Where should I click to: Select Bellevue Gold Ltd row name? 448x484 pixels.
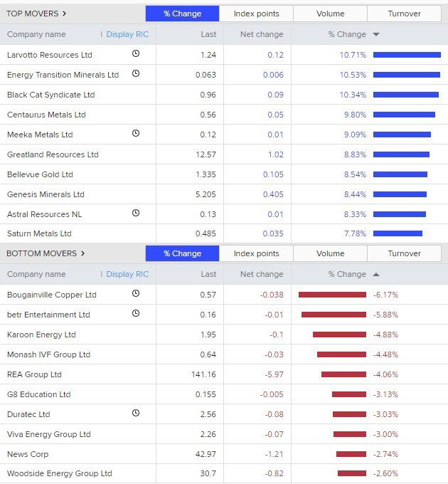click(x=40, y=174)
